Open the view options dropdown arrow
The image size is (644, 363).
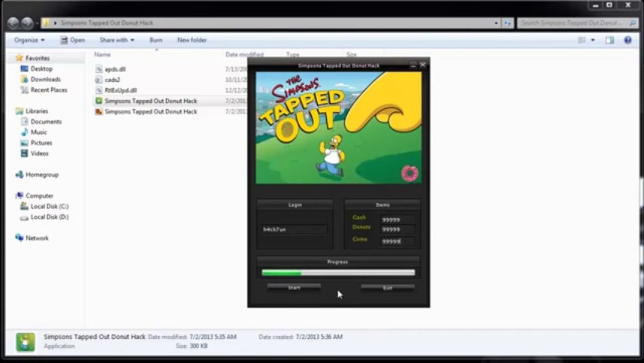point(593,40)
